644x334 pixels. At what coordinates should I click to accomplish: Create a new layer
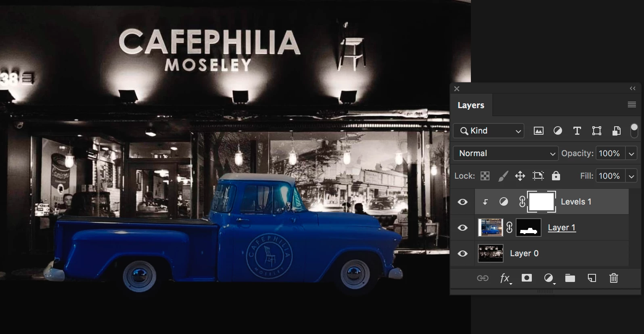point(592,278)
